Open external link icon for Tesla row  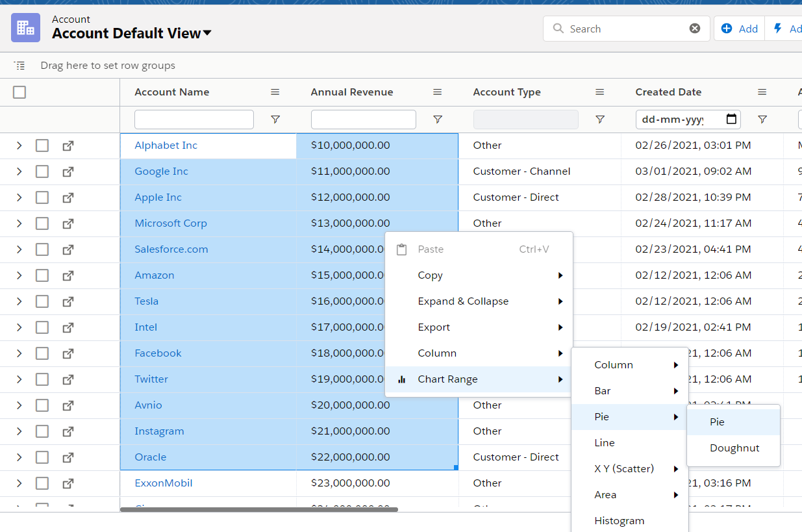(x=68, y=301)
